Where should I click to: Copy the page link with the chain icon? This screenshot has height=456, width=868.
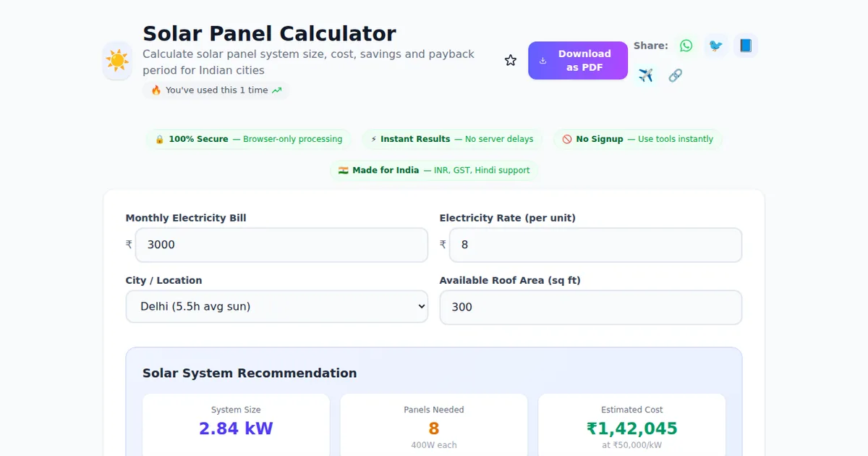click(x=675, y=75)
